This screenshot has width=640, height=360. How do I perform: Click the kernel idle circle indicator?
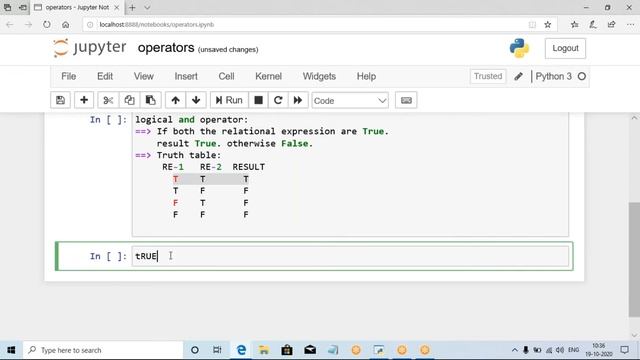click(x=582, y=76)
